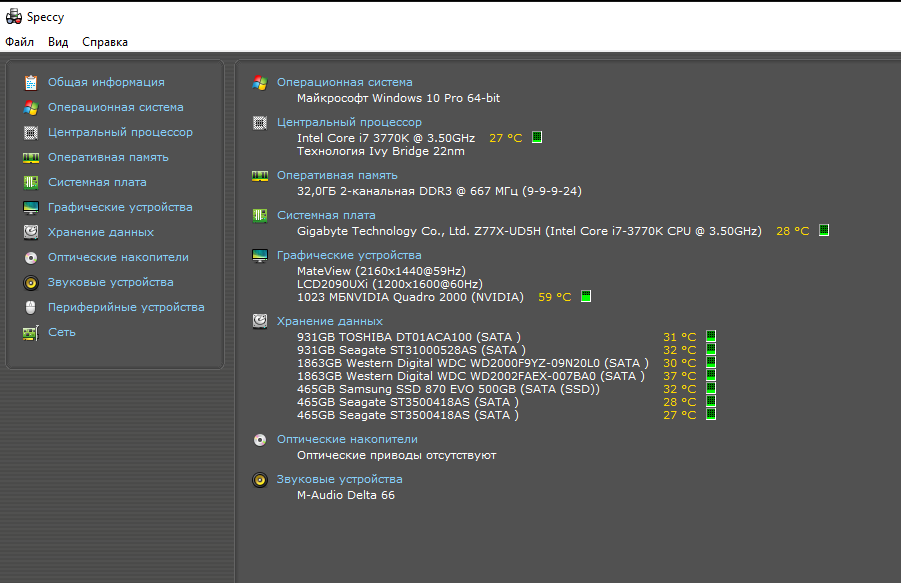Image resolution: width=901 pixels, height=583 pixels.
Task: Select Графические устройства in sidebar
Action: [120, 207]
